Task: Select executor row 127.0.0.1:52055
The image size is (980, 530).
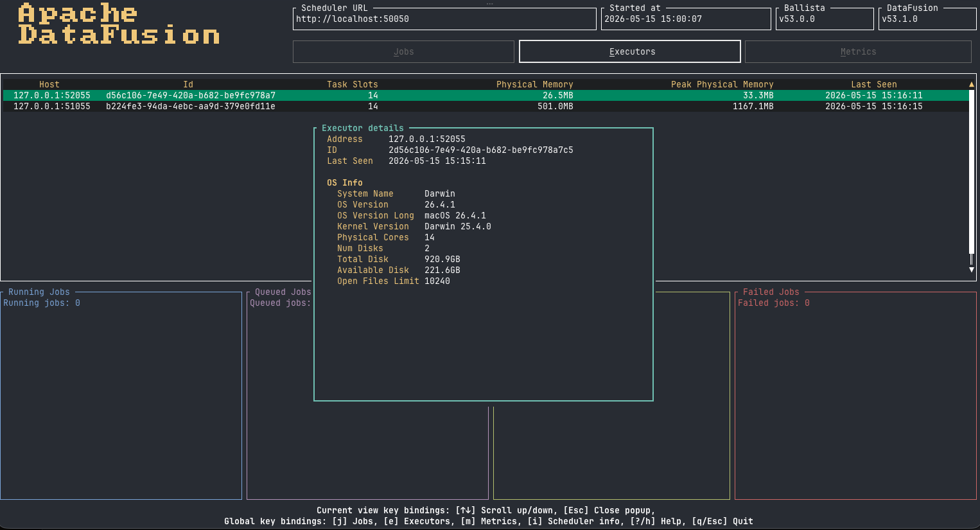Action: tap(486, 96)
